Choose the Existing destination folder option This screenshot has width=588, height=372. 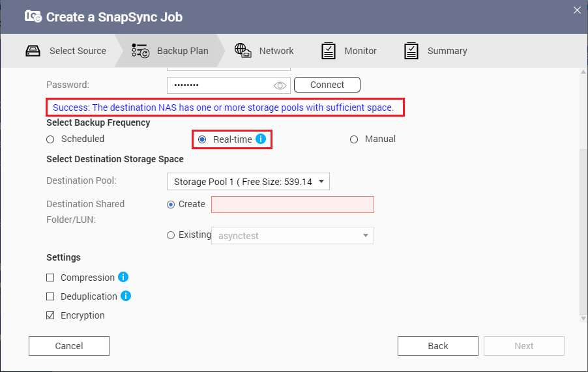pyautogui.click(x=171, y=235)
